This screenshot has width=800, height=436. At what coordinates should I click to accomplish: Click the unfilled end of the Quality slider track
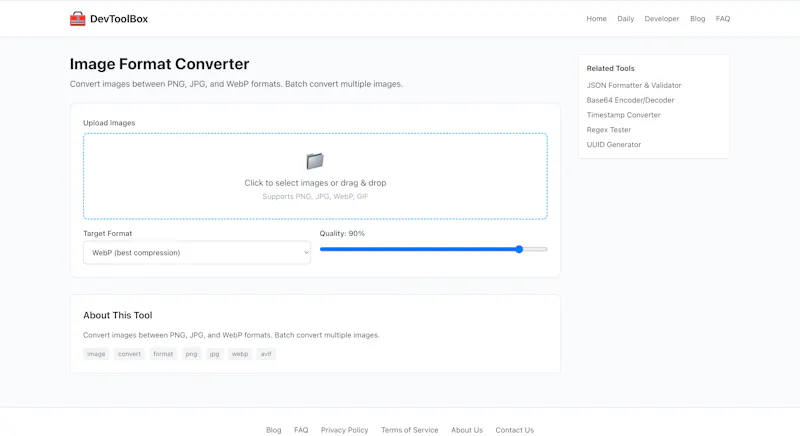[536, 249]
